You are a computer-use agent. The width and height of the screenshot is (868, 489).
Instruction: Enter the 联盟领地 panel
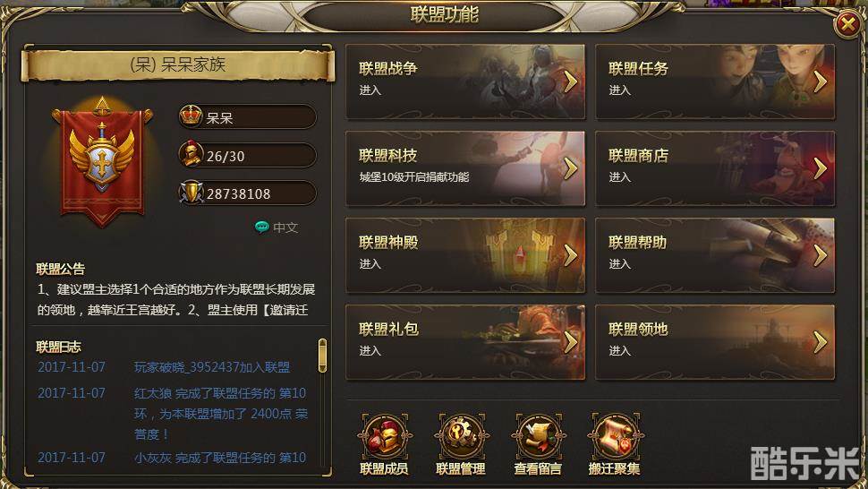click(x=715, y=342)
